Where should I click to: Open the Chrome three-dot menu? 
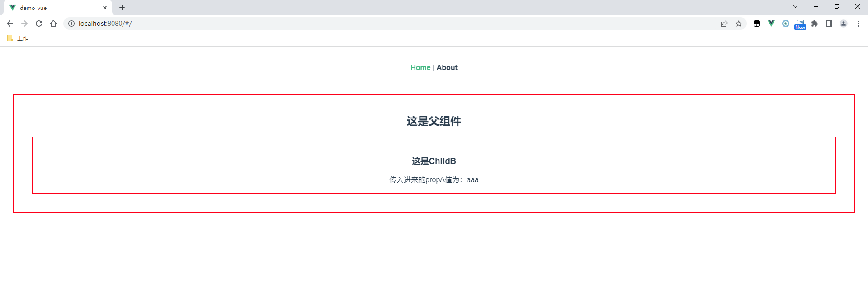[858, 24]
